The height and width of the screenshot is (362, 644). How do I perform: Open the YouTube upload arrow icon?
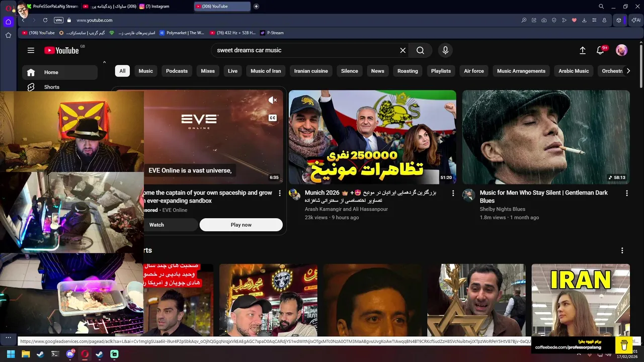pyautogui.click(x=583, y=50)
